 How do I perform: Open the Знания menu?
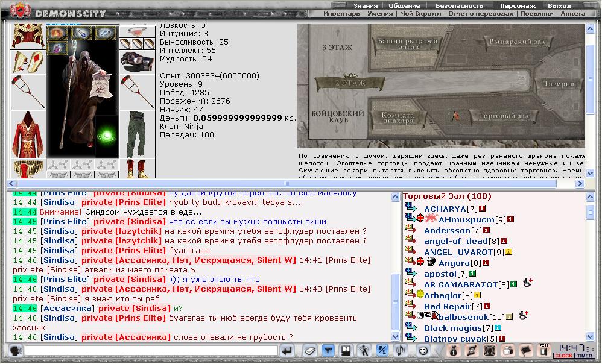(x=366, y=6)
